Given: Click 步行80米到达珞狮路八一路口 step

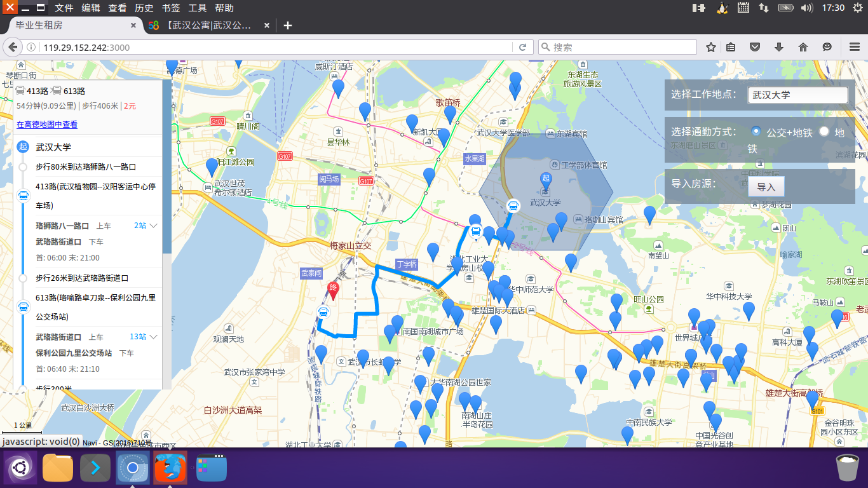Looking at the screenshot, I should pyautogui.click(x=86, y=168).
